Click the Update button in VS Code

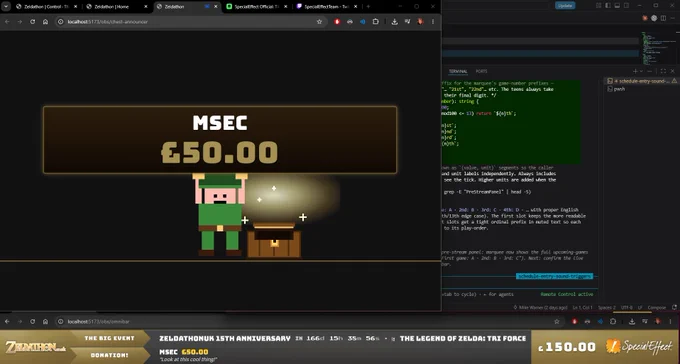(565, 6)
